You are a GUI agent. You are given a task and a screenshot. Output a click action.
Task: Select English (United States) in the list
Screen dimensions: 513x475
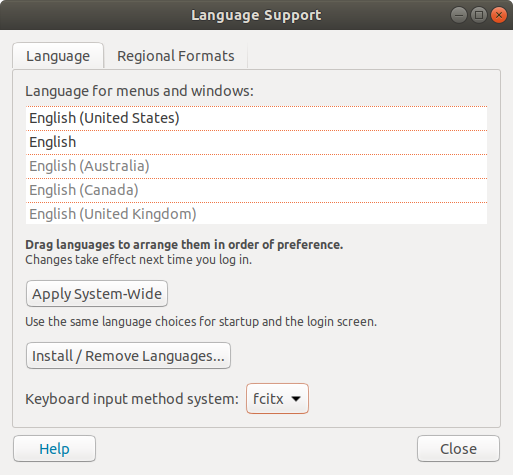pyautogui.click(x=256, y=118)
